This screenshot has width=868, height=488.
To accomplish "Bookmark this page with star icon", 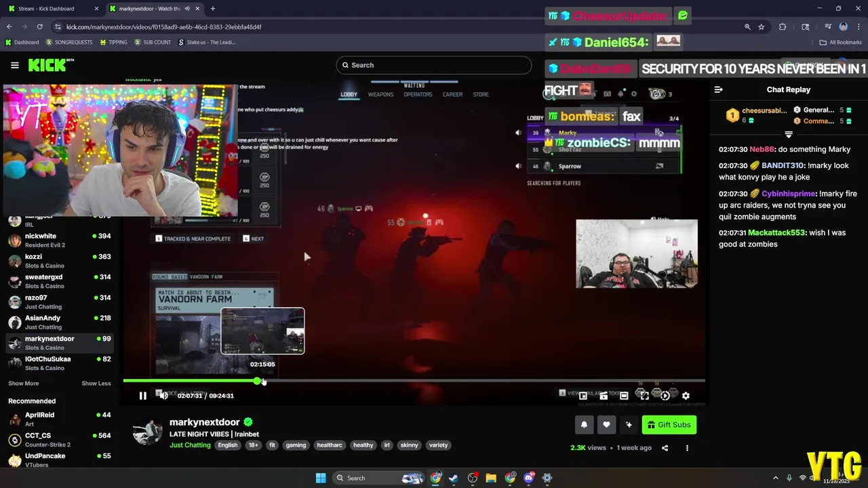I will pos(762,27).
